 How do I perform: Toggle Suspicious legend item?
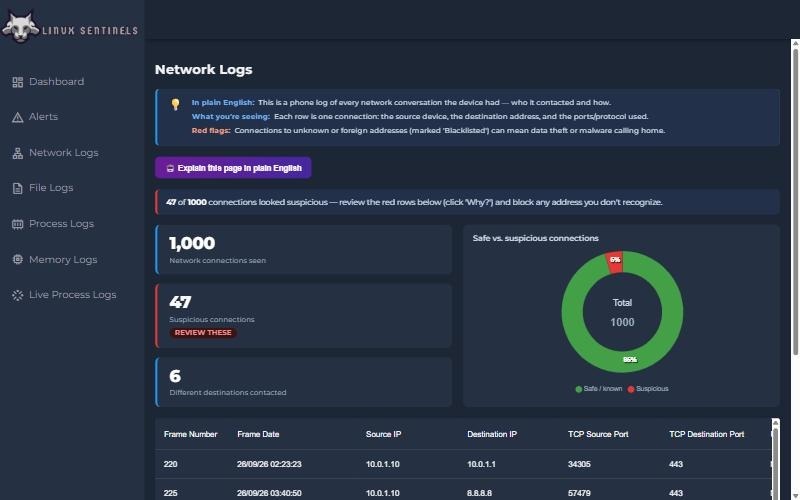[x=648, y=389]
